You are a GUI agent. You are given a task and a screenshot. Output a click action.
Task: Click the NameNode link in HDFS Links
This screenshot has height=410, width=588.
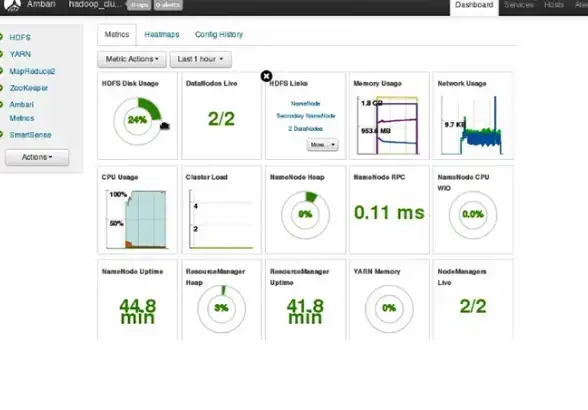305,104
